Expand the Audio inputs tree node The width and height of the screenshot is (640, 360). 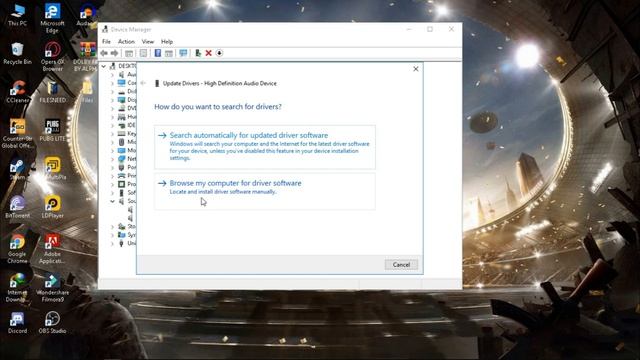tap(112, 74)
